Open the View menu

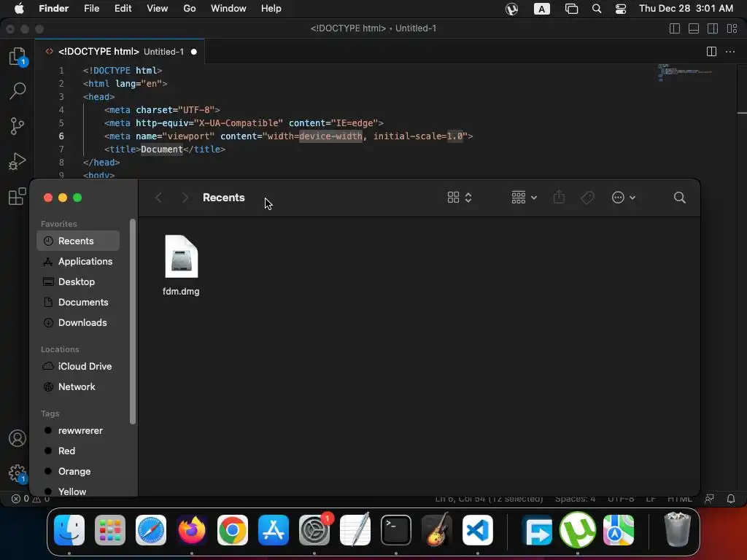point(158,9)
